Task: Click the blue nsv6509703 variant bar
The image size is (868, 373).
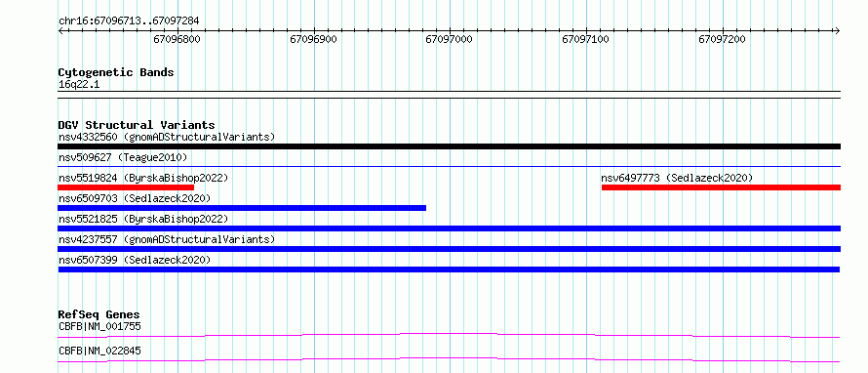Action: tap(242, 208)
